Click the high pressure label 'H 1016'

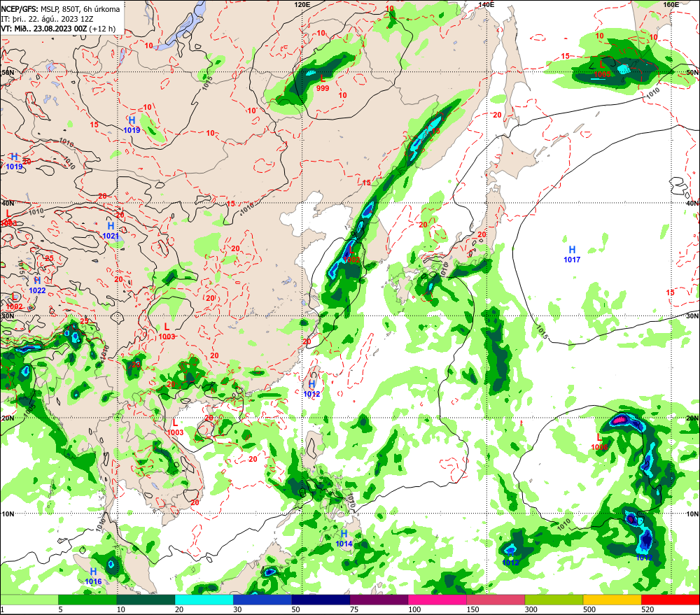pyautogui.click(x=93, y=577)
